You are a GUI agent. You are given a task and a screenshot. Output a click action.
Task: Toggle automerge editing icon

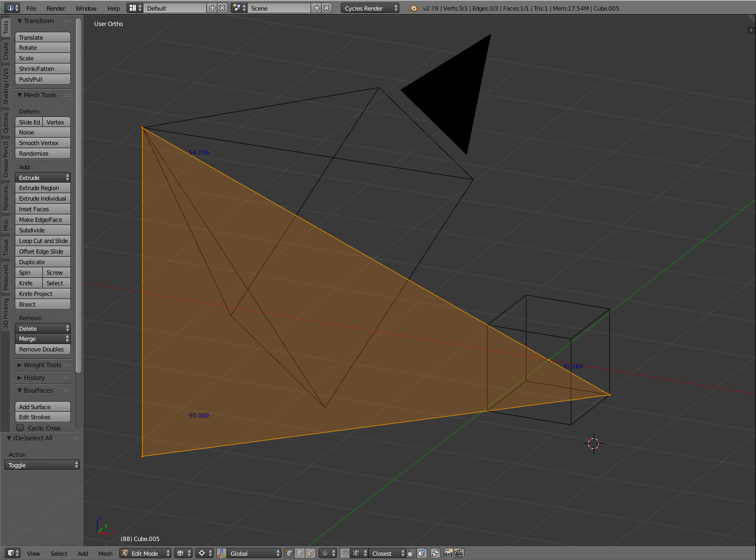click(x=435, y=553)
